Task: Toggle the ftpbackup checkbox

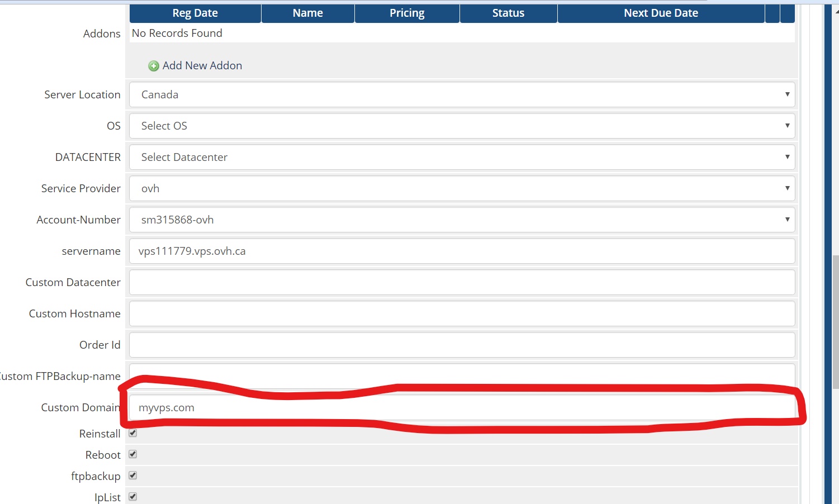Action: click(133, 476)
